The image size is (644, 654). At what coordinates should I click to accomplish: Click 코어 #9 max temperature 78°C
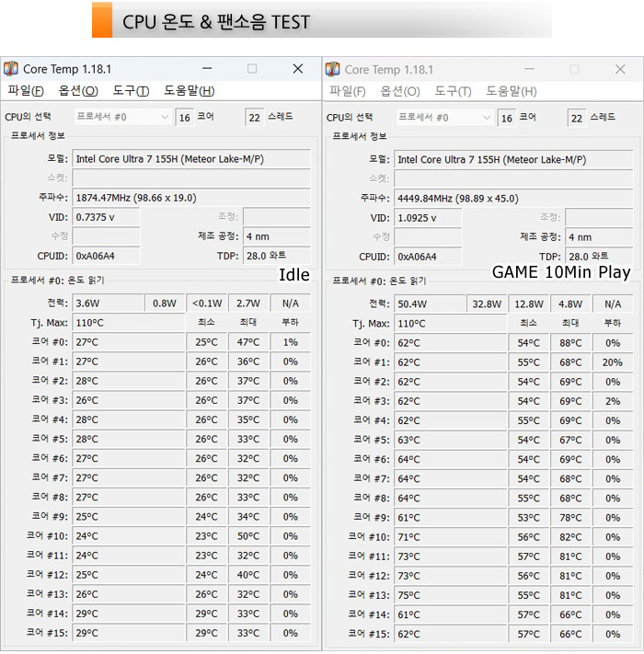tap(570, 518)
